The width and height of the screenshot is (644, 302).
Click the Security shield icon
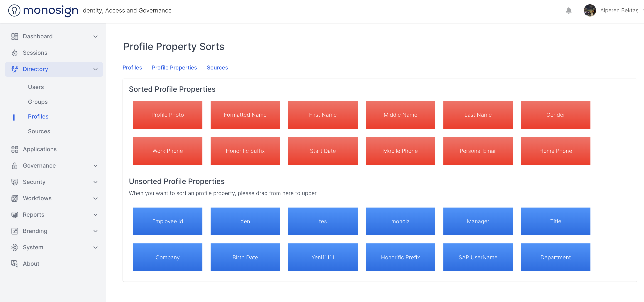pos(15,182)
